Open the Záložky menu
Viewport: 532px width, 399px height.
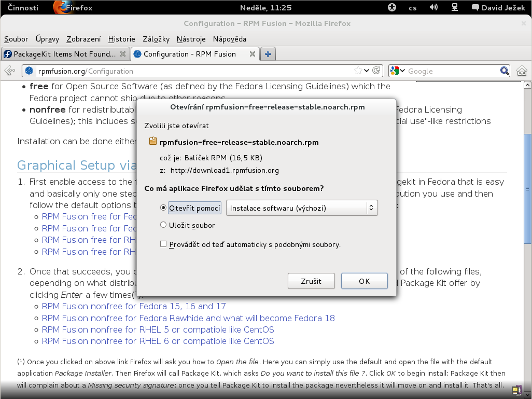coord(156,39)
